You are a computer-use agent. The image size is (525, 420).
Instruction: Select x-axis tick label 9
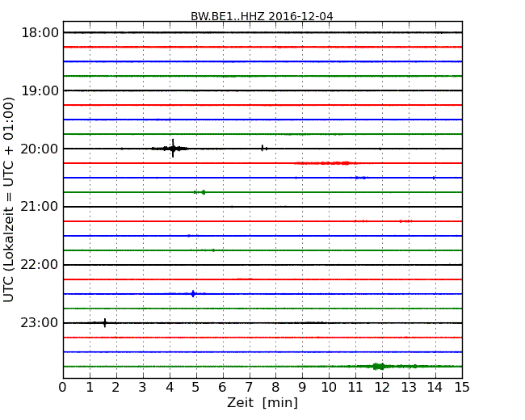coord(302,388)
